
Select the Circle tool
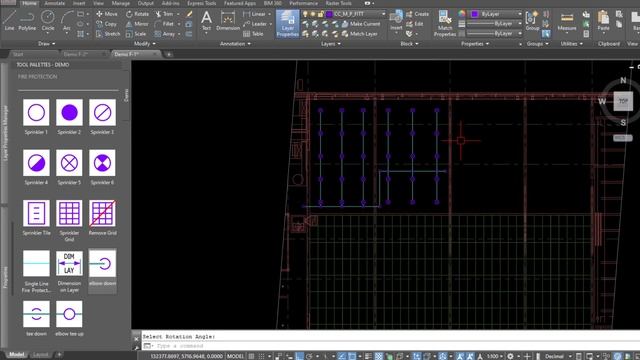coord(48,20)
